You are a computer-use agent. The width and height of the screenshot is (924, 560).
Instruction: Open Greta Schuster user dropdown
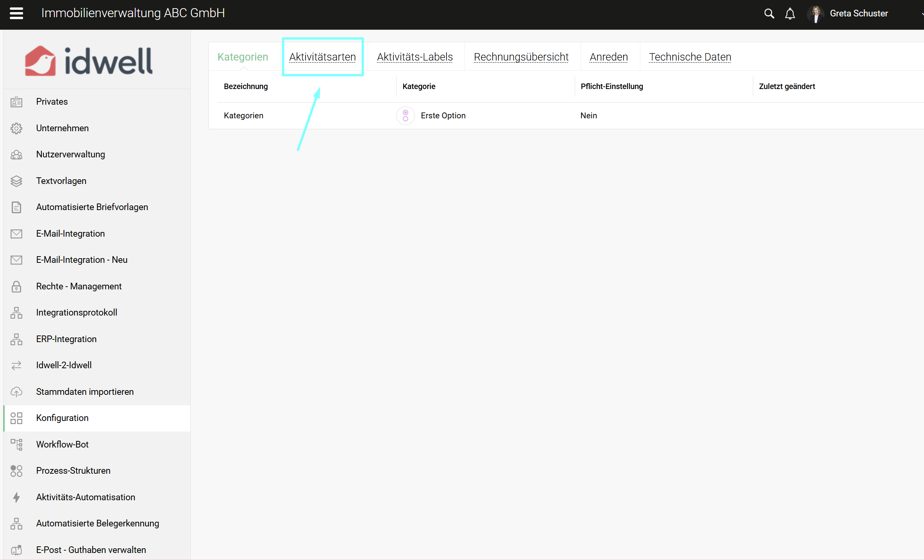click(859, 14)
